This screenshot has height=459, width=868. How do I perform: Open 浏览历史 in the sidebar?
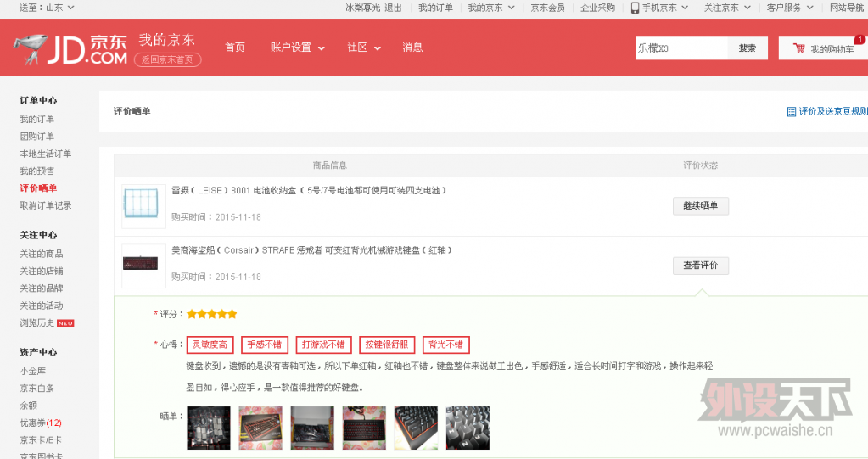pyautogui.click(x=37, y=322)
